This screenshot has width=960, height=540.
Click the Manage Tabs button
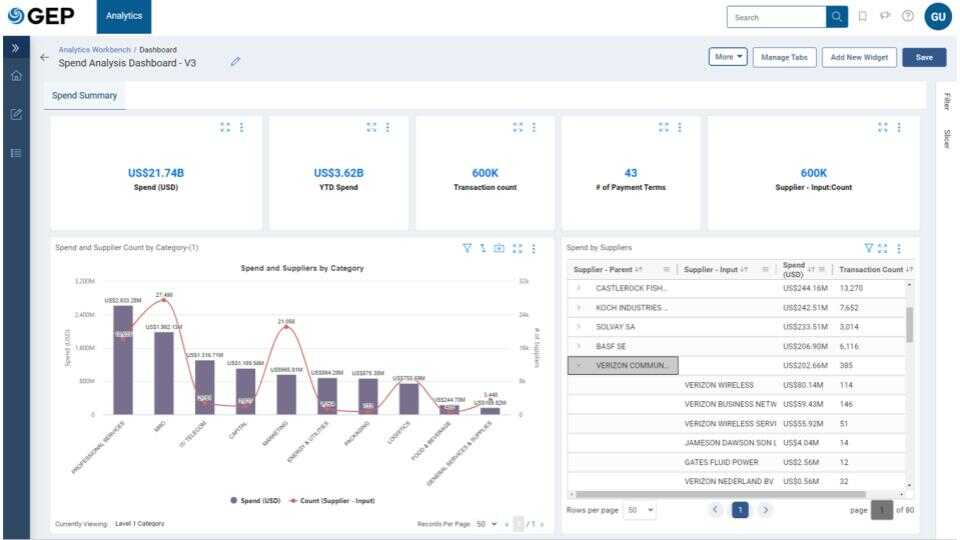tap(784, 57)
